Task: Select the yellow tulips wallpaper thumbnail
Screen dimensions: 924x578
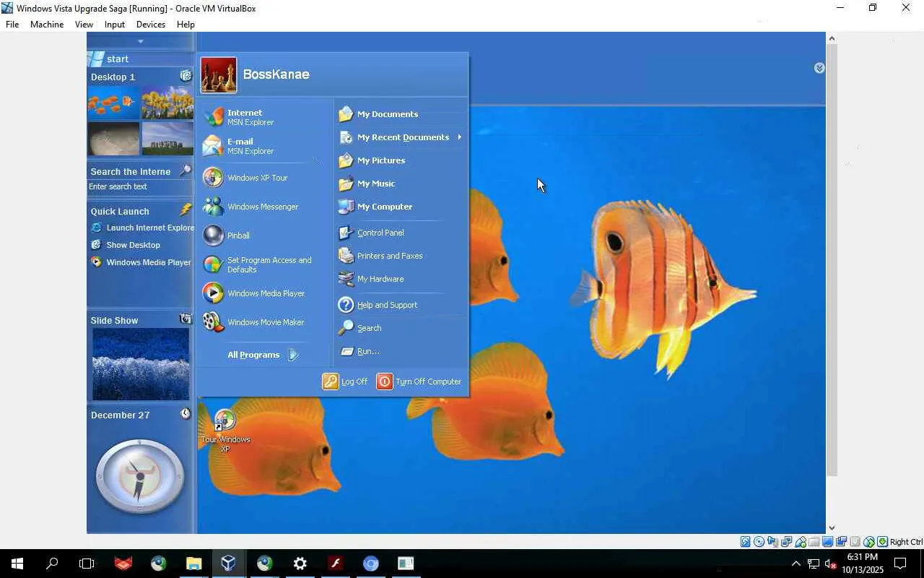Action: click(x=167, y=103)
